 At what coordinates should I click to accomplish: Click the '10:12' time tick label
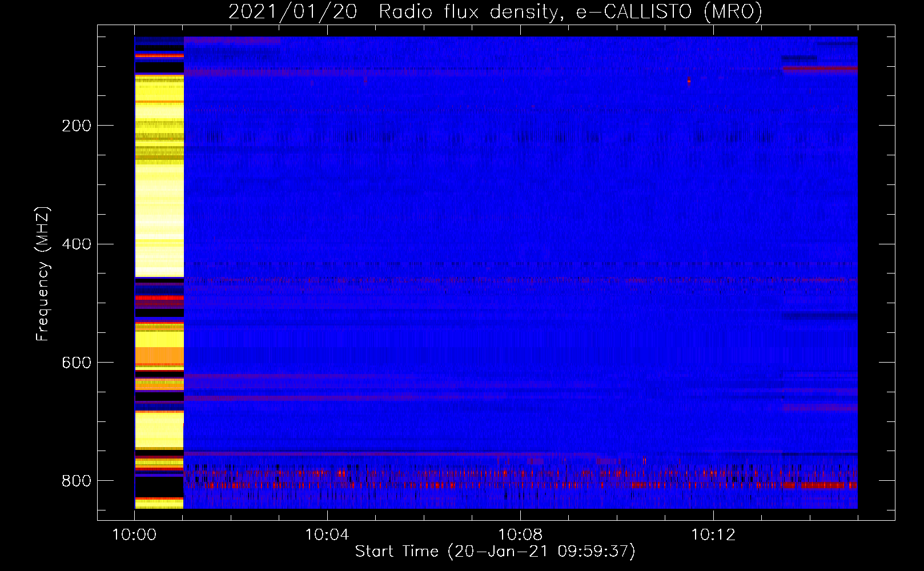pyautogui.click(x=713, y=534)
